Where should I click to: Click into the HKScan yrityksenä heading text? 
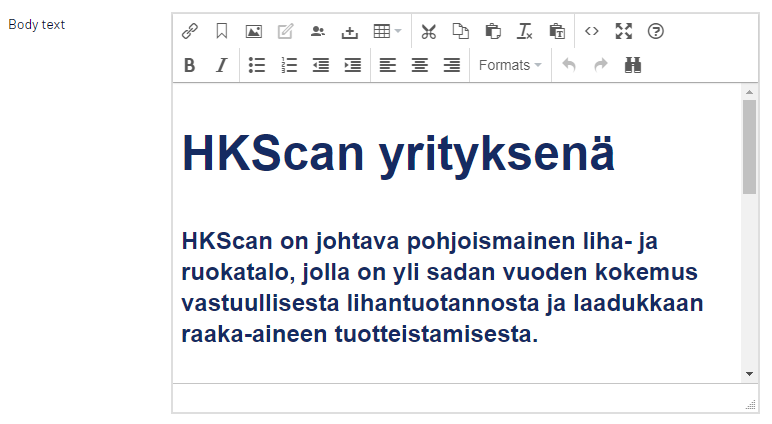click(398, 154)
